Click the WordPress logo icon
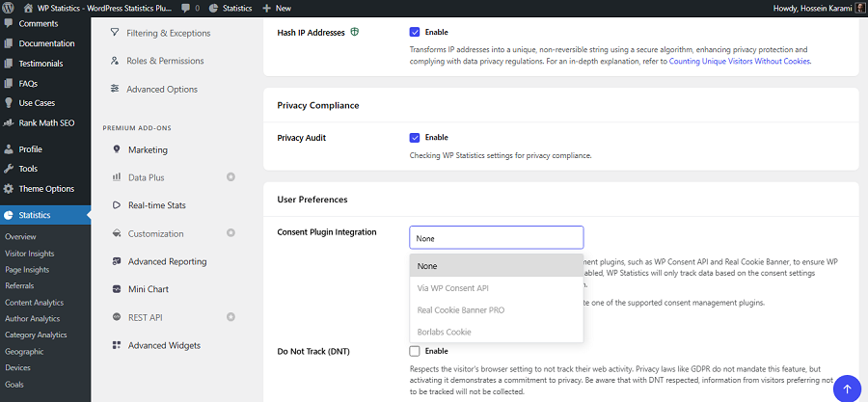Viewport: 868px width, 402px height. (9, 9)
